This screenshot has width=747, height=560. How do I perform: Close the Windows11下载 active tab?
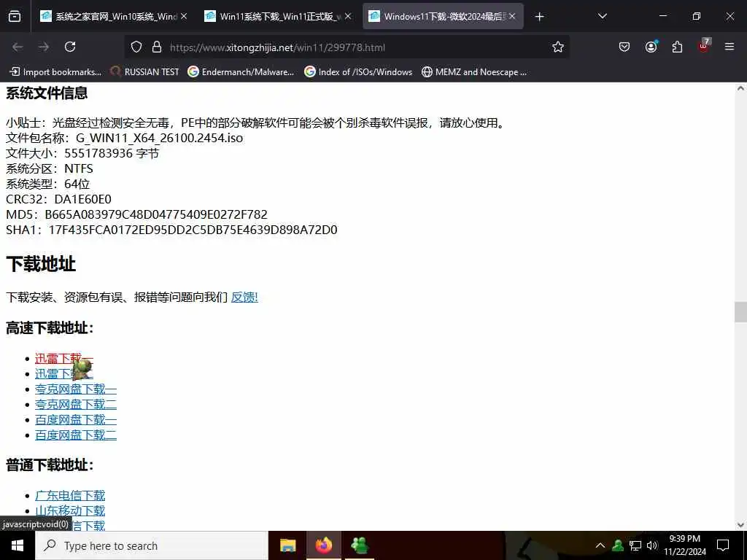[x=512, y=16]
